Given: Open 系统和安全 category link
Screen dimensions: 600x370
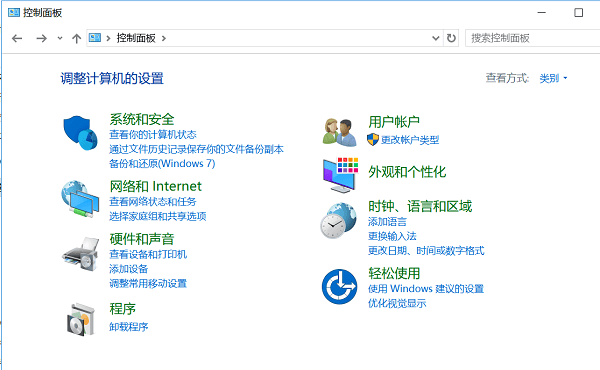Looking at the screenshot, I should pos(142,119).
